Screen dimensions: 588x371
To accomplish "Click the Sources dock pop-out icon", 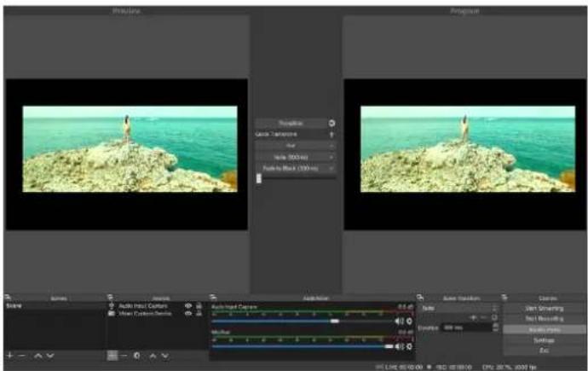I will pyautogui.click(x=110, y=298).
